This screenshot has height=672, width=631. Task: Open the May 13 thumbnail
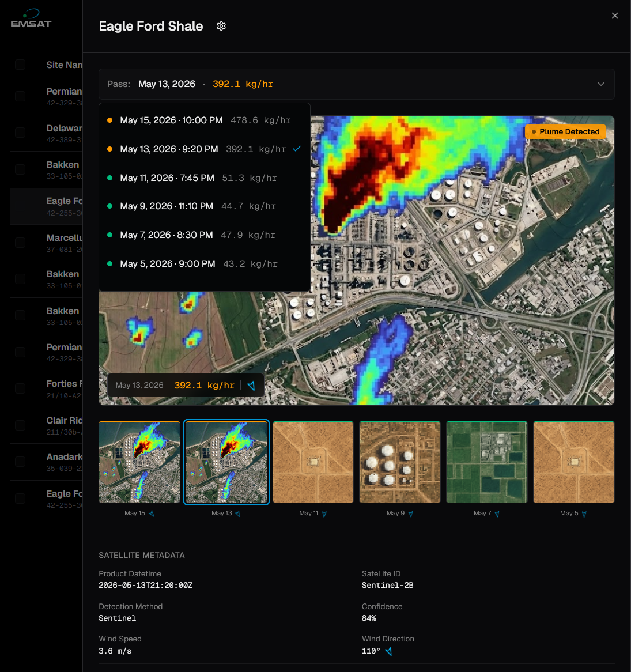tap(226, 462)
